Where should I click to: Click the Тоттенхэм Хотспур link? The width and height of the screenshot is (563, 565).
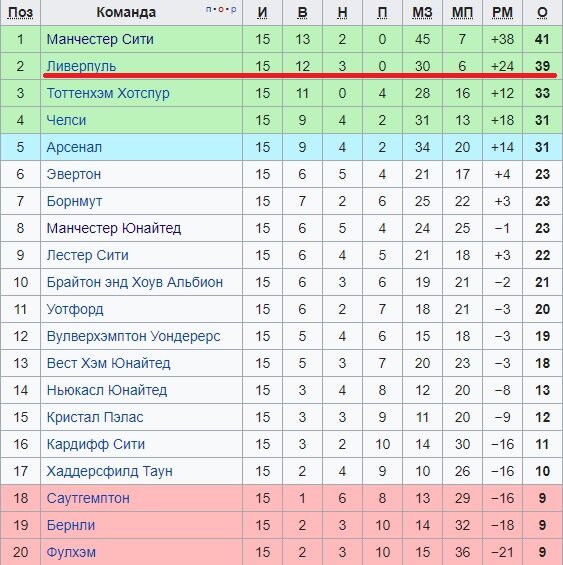(108, 93)
